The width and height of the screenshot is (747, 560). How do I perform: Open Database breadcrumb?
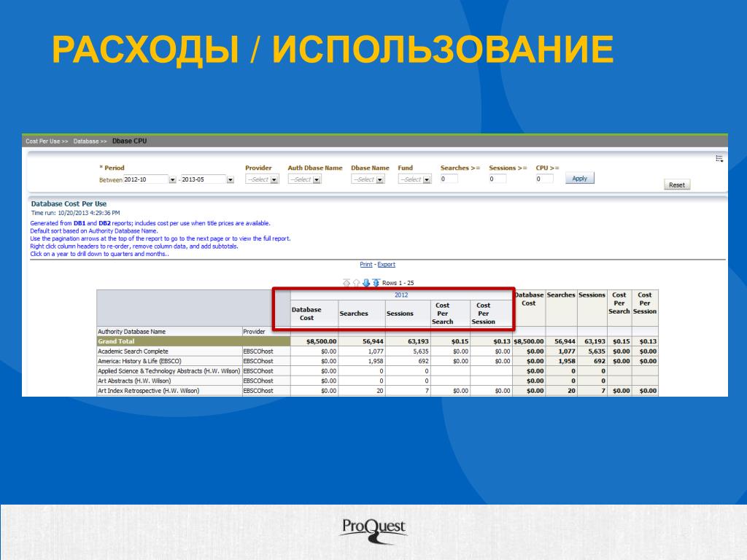pos(90,141)
